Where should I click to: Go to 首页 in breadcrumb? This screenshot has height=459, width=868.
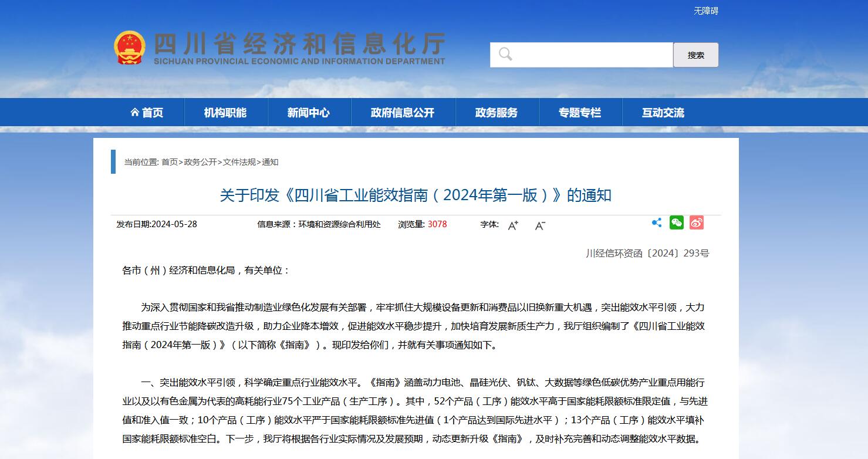point(170,162)
